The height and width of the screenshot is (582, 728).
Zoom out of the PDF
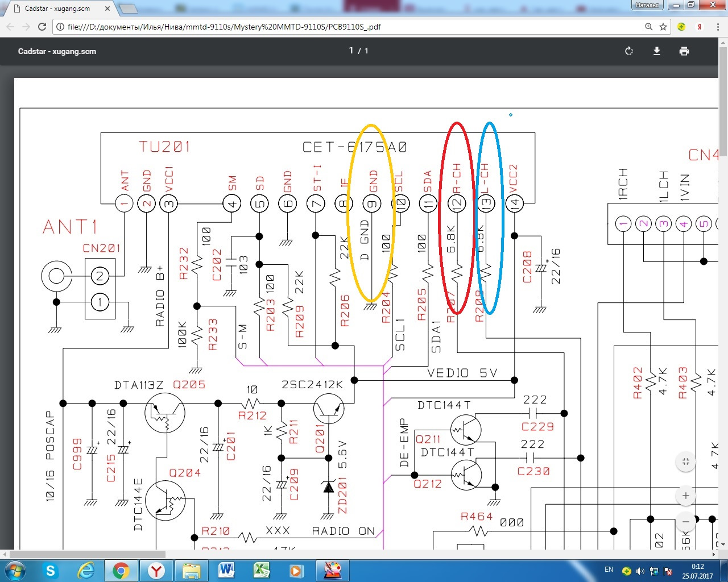pos(686,521)
